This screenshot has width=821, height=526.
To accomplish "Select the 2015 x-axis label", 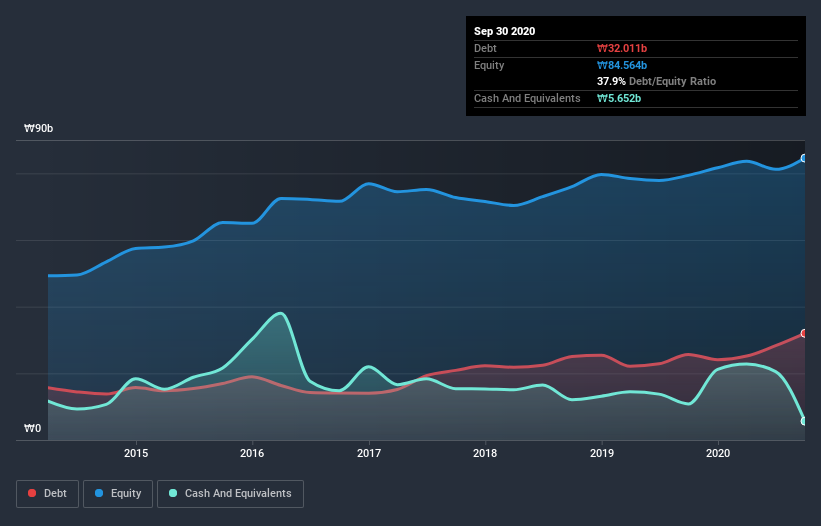I will [136, 453].
